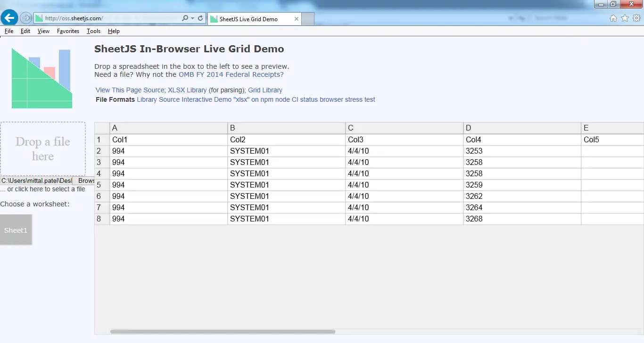Open a new blank tab

click(x=308, y=19)
